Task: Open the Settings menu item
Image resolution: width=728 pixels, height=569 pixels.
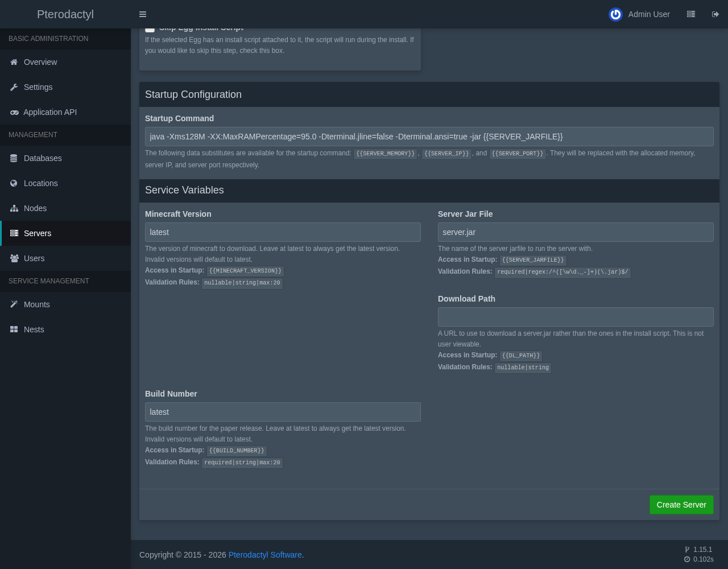Action: tap(65, 87)
